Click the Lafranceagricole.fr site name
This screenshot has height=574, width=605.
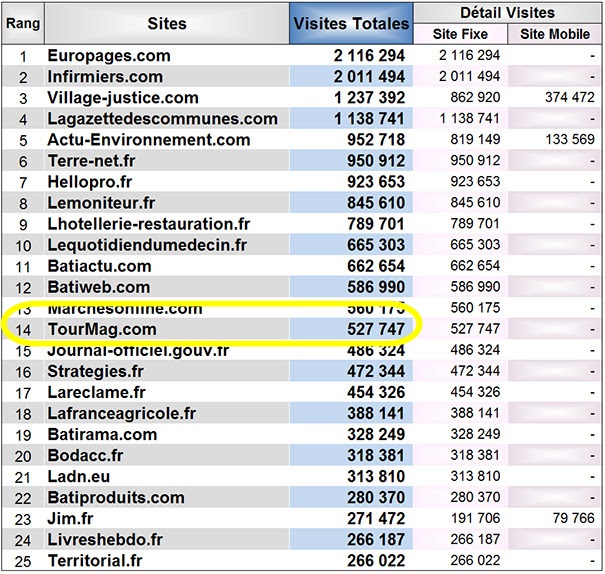pyautogui.click(x=122, y=414)
